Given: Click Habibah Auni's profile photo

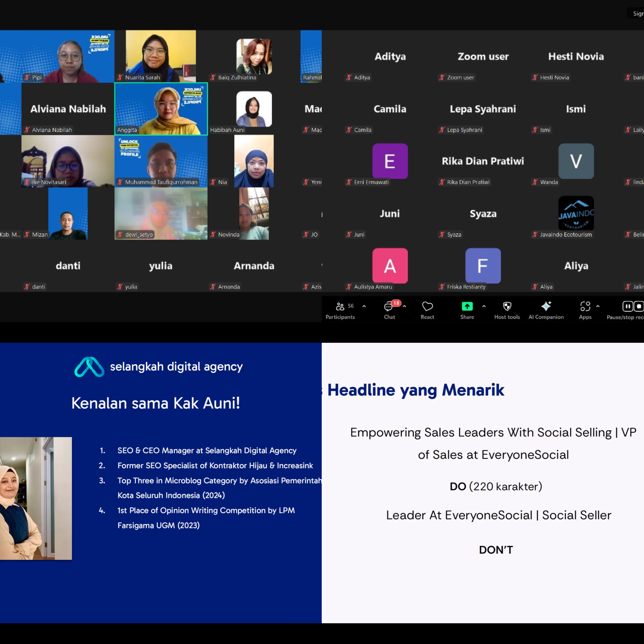Looking at the screenshot, I should (254, 109).
